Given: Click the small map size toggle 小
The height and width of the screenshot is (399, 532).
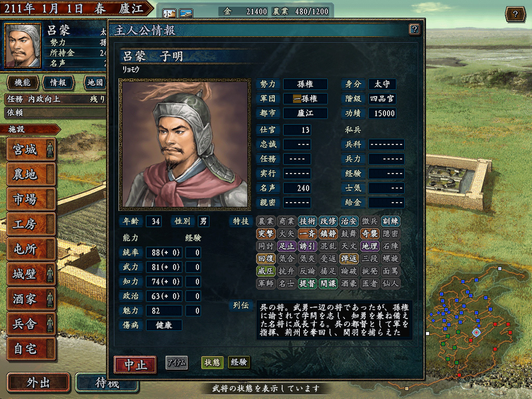Looking at the screenshot, I should tap(169, 14).
